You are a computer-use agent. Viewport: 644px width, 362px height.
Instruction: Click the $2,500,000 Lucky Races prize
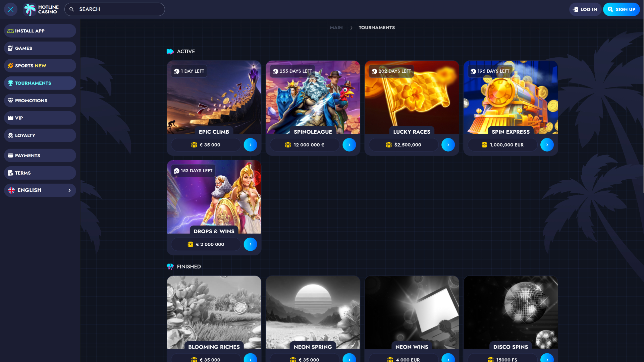[404, 145]
